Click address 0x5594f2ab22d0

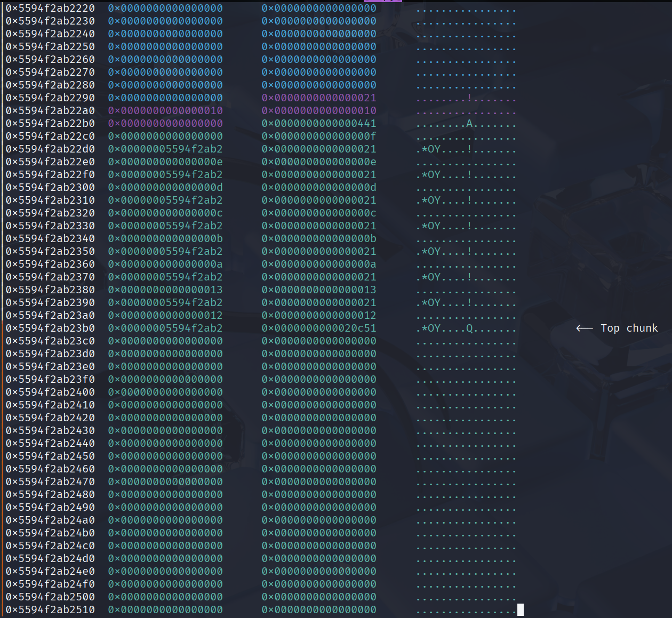point(50,149)
